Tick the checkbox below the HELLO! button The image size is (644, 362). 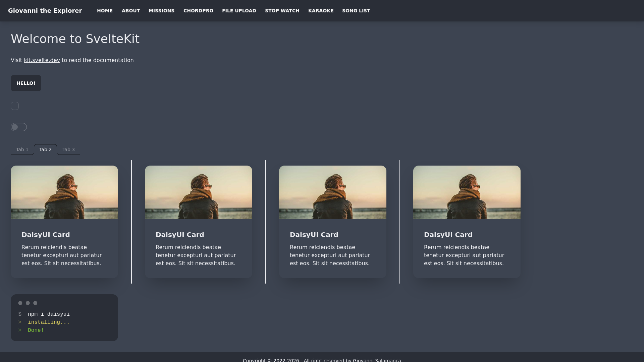15,106
